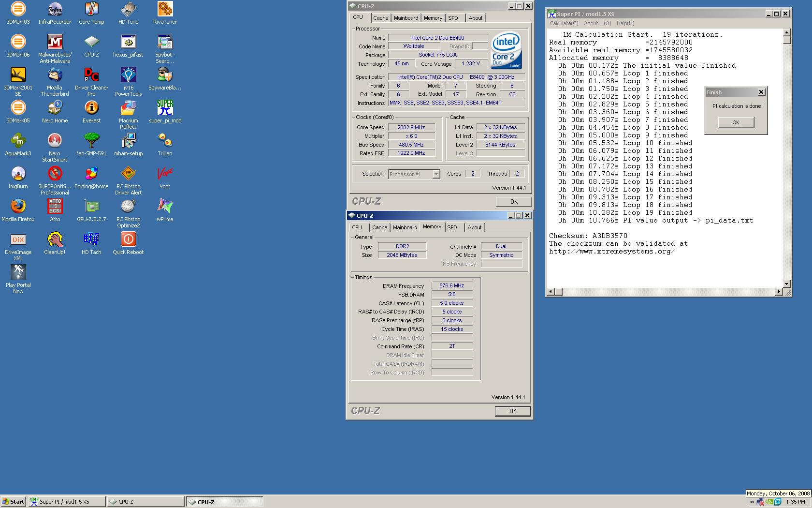The width and height of the screenshot is (812, 508).
Task: Open the Calculate(C) menu in Super PI
Action: (x=564, y=23)
